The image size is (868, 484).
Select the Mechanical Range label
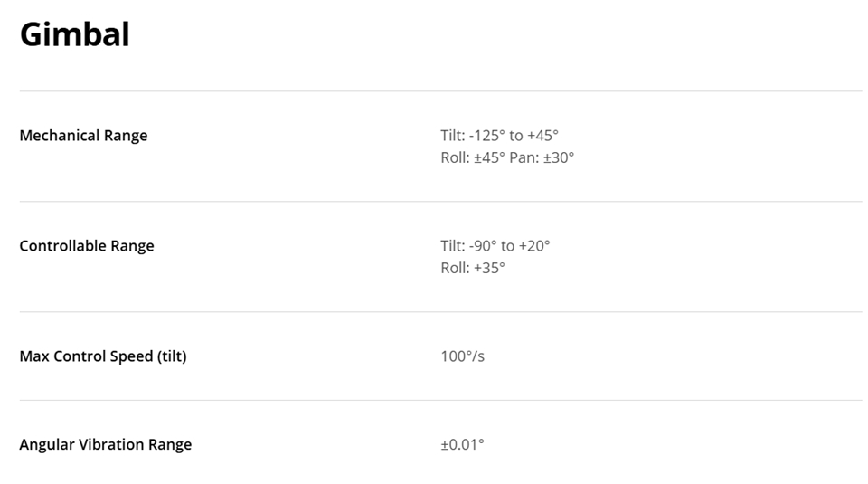(83, 136)
